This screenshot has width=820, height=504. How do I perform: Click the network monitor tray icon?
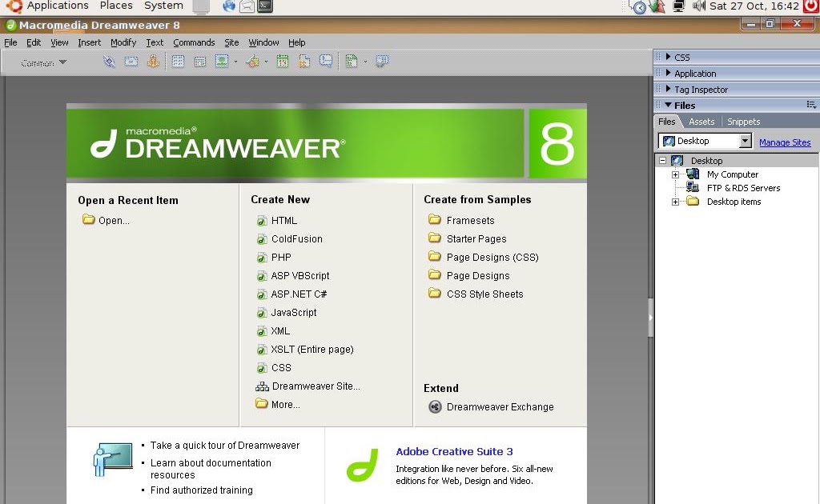tap(679, 6)
